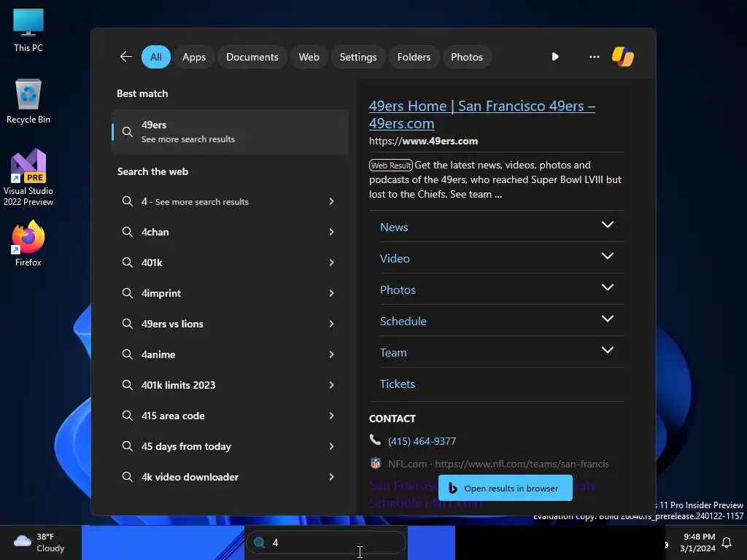Open the 49ers Home page title link

(x=481, y=114)
